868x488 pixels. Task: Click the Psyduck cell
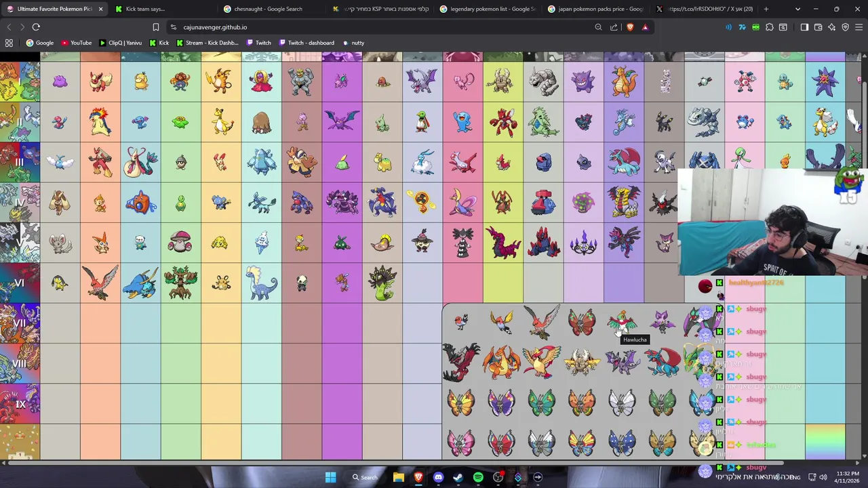tap(140, 81)
